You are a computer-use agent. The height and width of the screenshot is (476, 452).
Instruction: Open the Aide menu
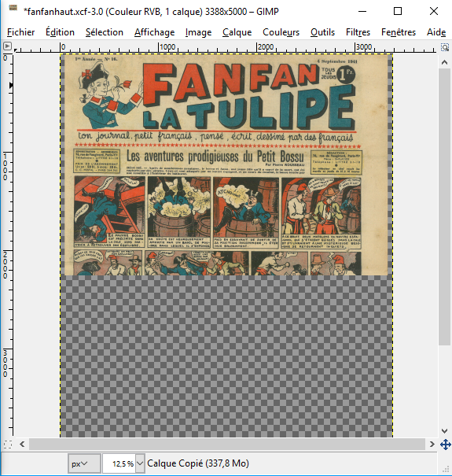[x=436, y=32]
